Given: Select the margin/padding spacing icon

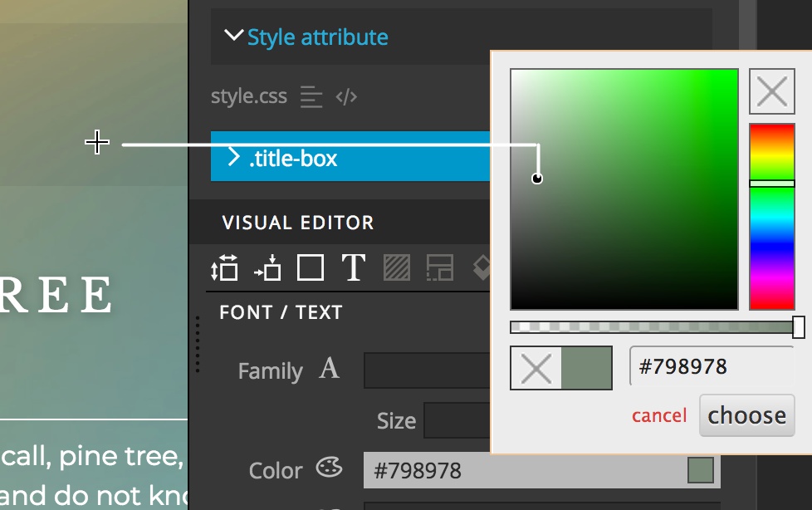Looking at the screenshot, I should pyautogui.click(x=267, y=267).
